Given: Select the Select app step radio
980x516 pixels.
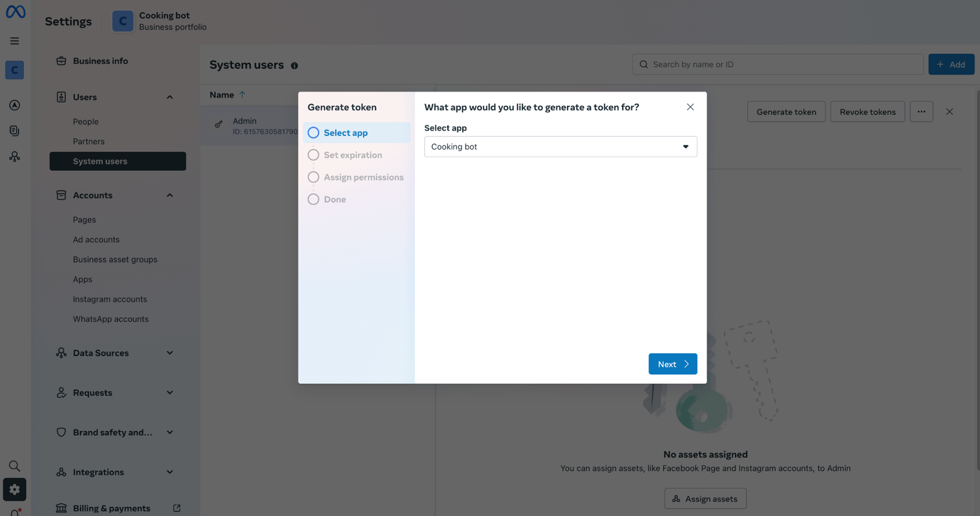Looking at the screenshot, I should 313,133.
